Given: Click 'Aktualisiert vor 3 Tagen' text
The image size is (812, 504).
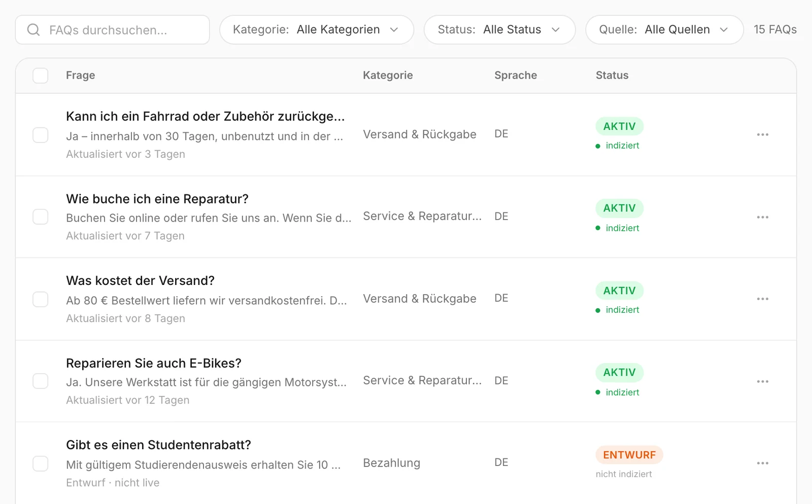Looking at the screenshot, I should (x=126, y=154).
